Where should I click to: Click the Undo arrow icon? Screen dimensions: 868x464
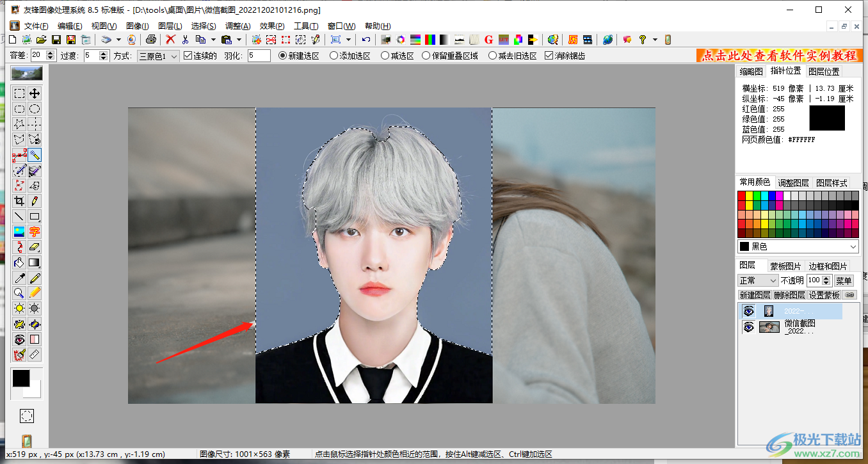366,40
